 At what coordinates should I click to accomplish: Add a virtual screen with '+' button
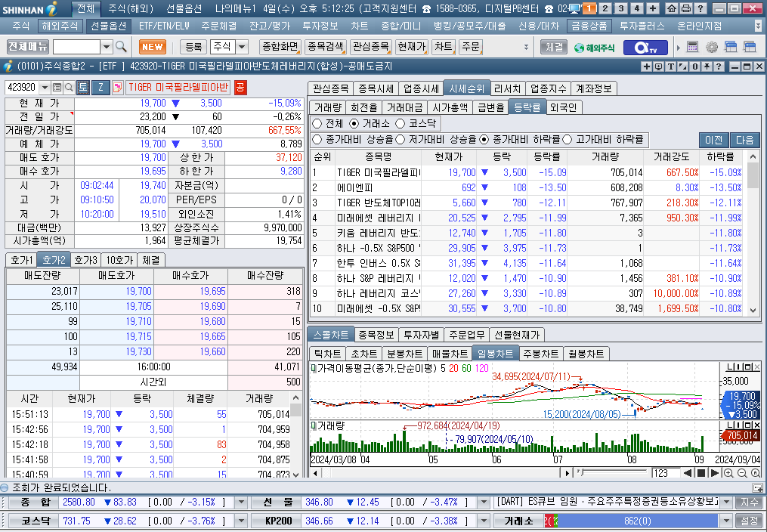(653, 8)
